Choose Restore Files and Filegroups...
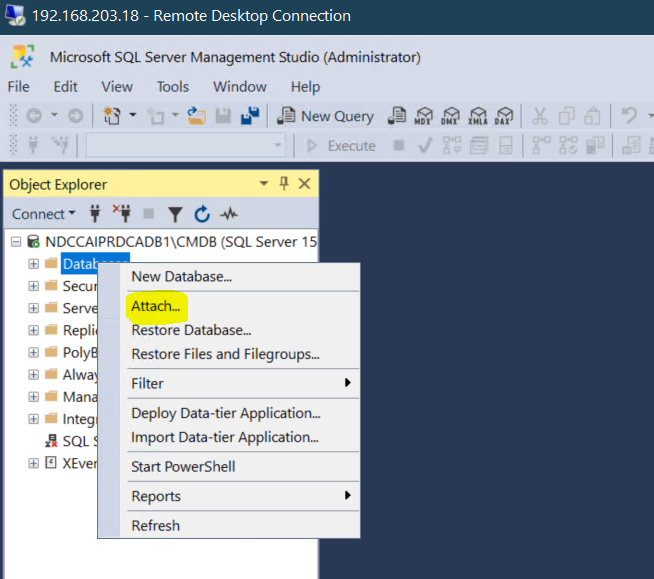This screenshot has height=579, width=654. click(x=229, y=354)
